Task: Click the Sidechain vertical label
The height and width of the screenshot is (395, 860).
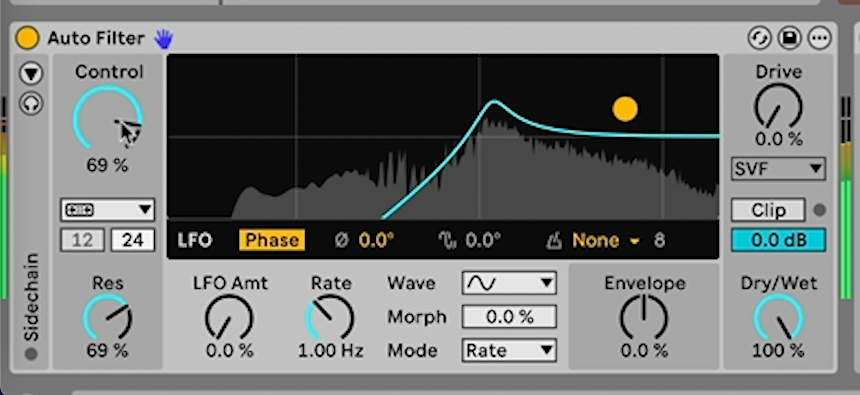Action: (31, 297)
